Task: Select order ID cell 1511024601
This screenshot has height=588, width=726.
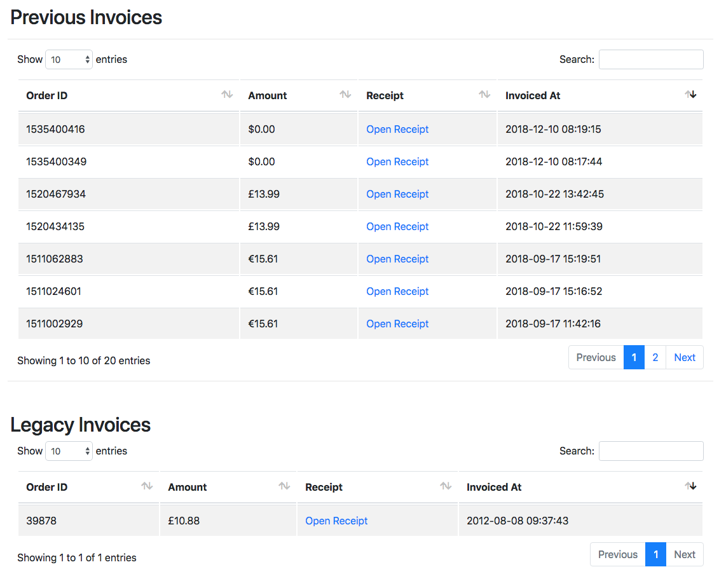Action: 128,291
